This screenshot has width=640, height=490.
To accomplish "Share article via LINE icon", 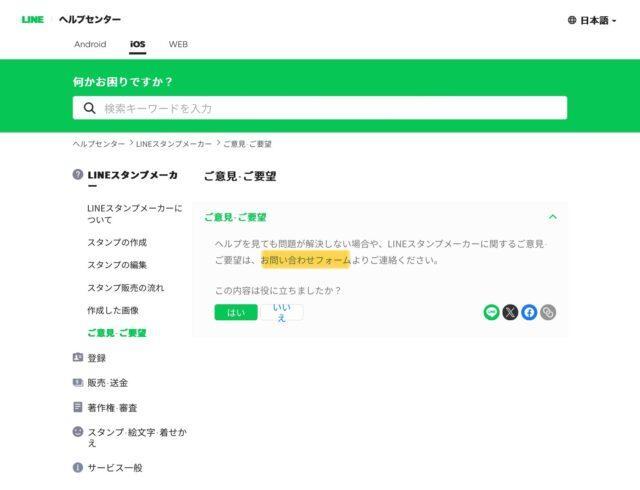I will [491, 312].
